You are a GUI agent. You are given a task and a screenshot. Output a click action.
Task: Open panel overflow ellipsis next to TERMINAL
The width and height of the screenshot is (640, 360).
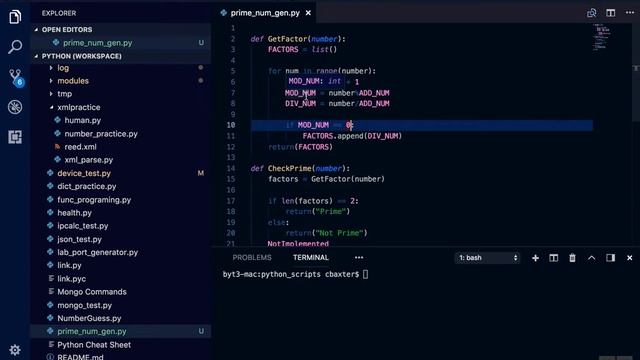[359, 258]
